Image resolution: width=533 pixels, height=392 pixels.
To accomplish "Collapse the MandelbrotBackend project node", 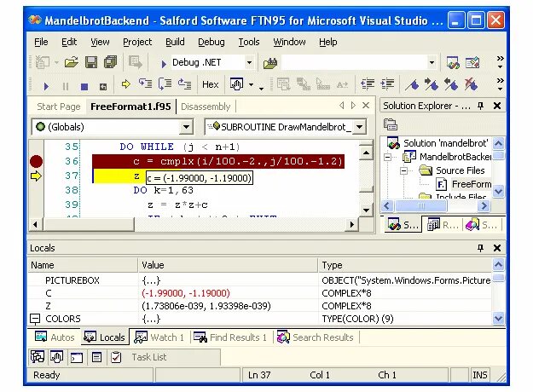I will 387,158.
